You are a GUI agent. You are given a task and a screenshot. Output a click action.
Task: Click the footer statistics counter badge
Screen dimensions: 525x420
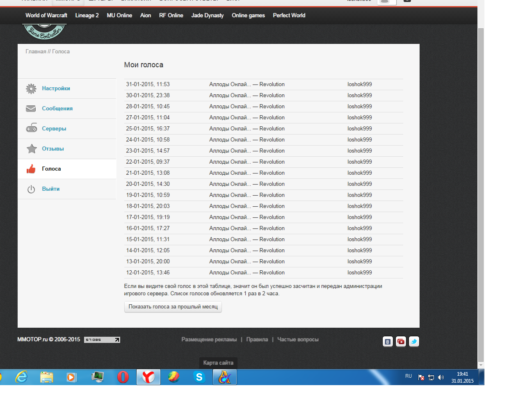point(102,340)
